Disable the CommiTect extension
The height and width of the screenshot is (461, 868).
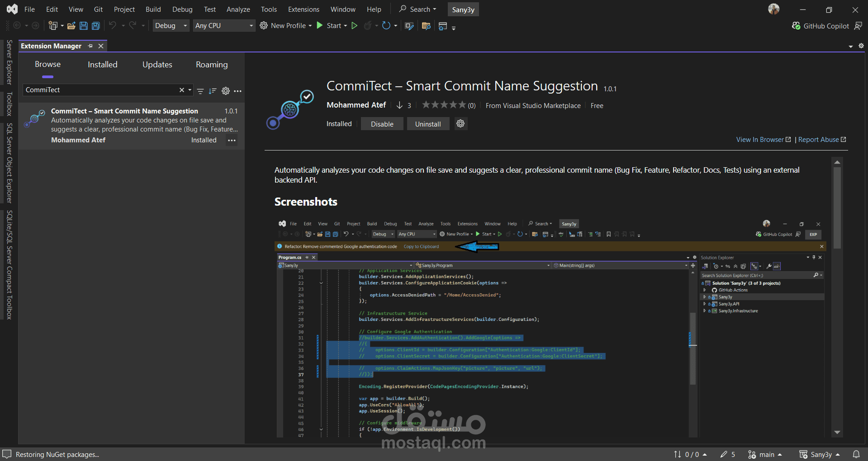pos(382,124)
